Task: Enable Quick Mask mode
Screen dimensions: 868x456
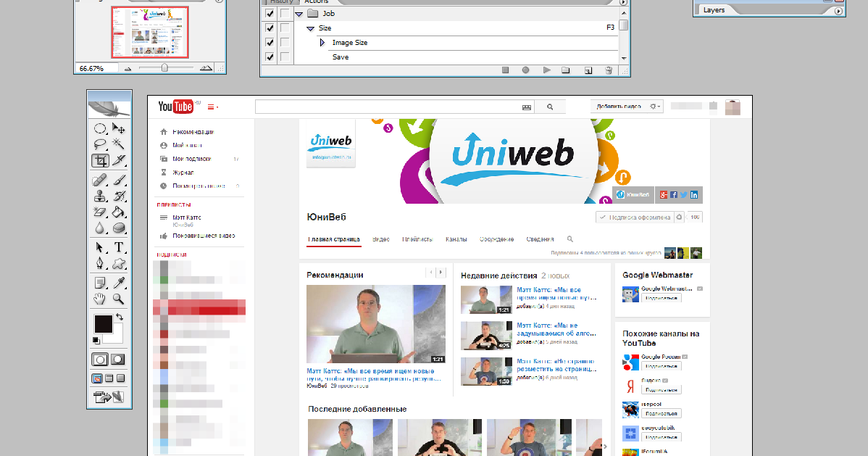Action: pyautogui.click(x=118, y=360)
